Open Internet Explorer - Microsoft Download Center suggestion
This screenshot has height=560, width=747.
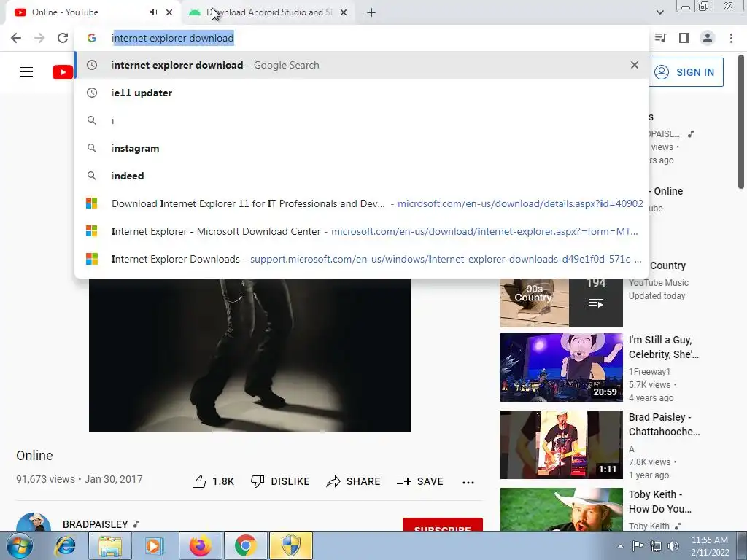point(362,231)
